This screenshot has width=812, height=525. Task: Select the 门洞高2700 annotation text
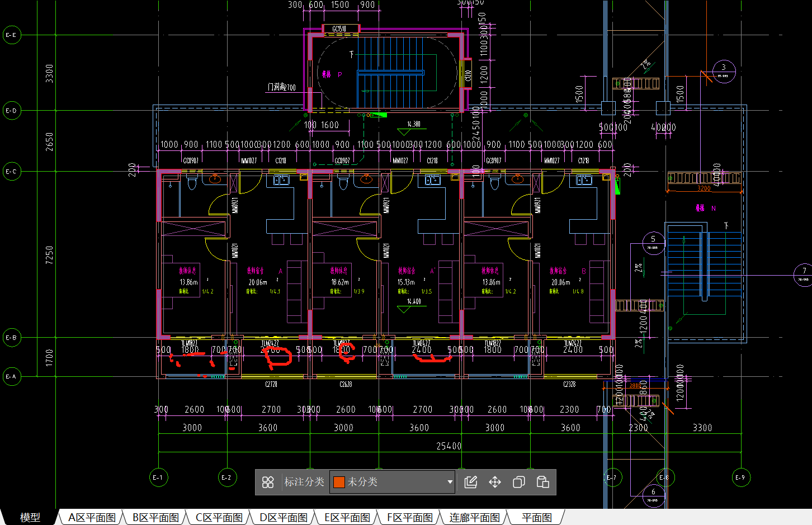pyautogui.click(x=281, y=87)
